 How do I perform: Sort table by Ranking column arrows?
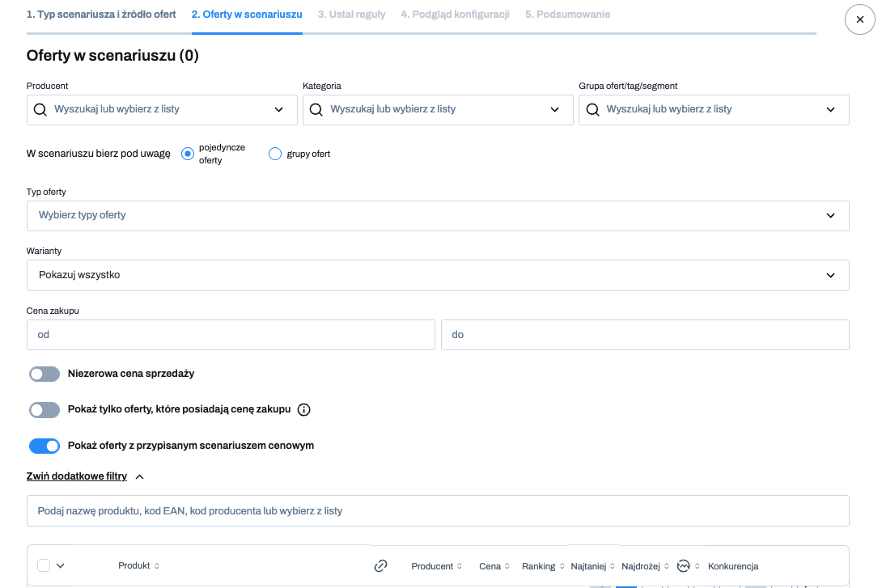pyautogui.click(x=562, y=566)
